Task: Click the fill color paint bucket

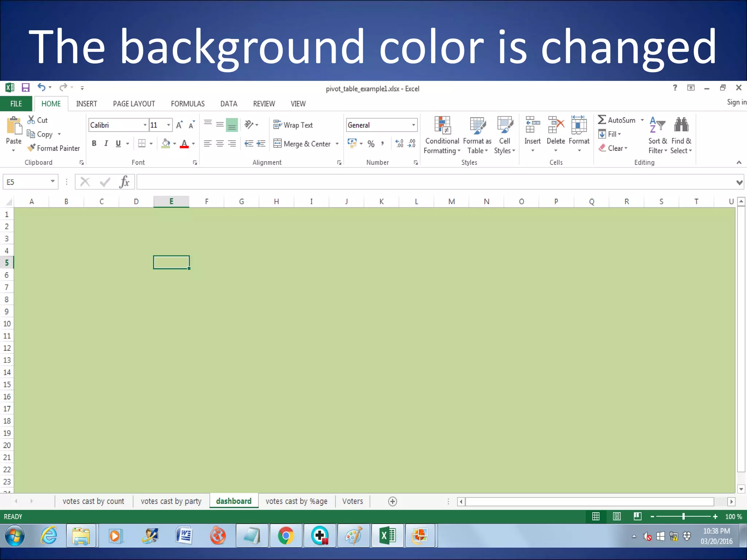Action: [x=166, y=144]
